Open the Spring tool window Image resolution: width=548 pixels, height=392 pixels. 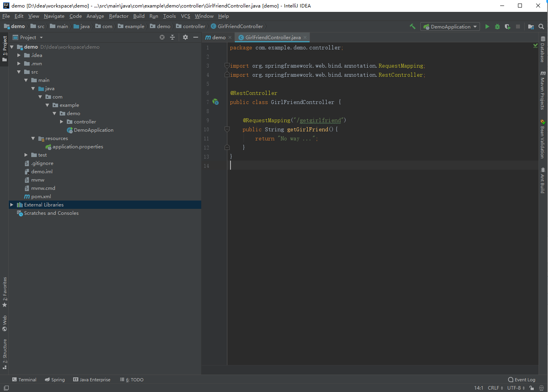pos(55,379)
